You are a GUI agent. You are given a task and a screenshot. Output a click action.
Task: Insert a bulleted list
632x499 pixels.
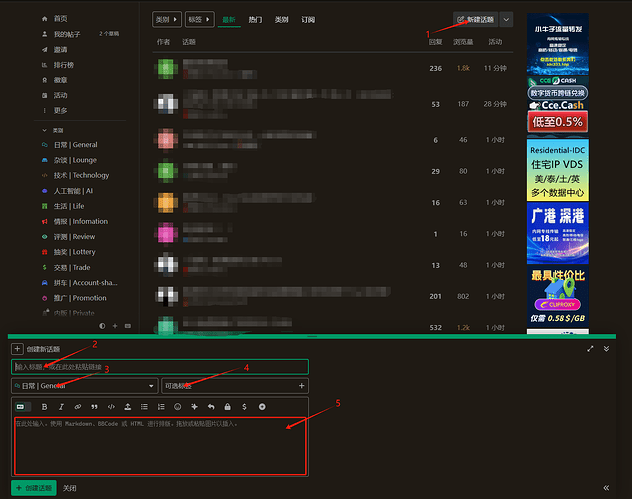coord(144,407)
